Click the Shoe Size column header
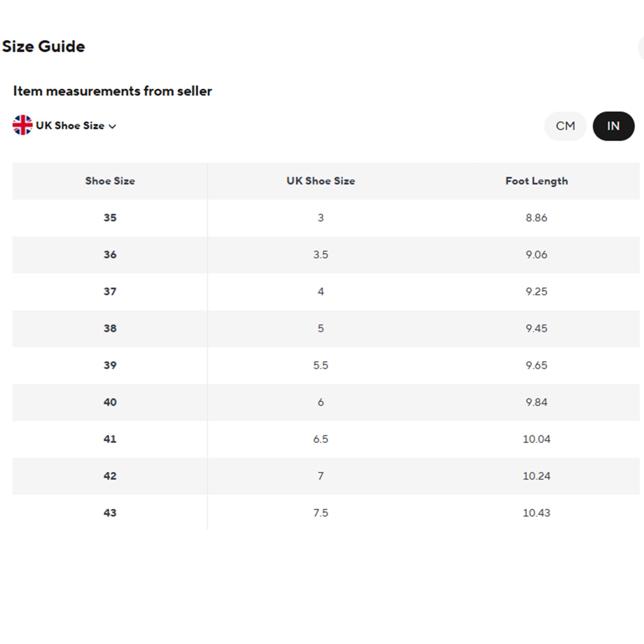The image size is (644, 644). click(110, 181)
